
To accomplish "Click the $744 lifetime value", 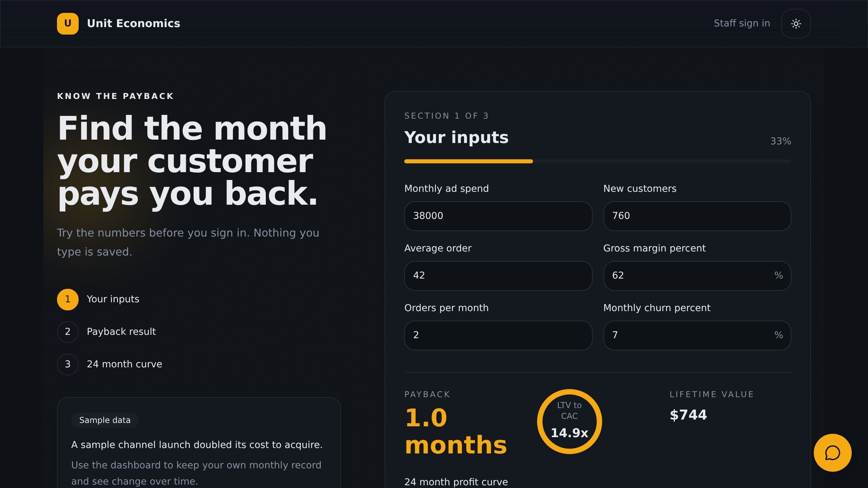I will (x=688, y=415).
